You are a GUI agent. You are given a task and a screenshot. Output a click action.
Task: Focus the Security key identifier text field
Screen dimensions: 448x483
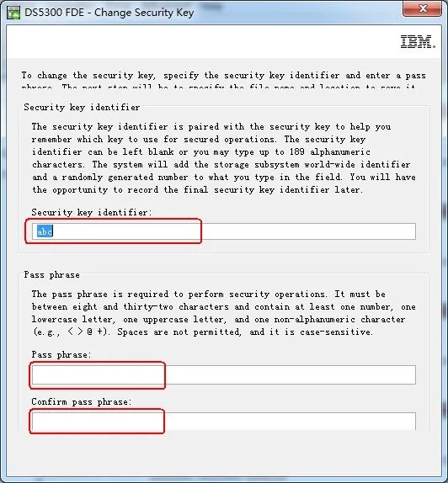tap(223, 231)
